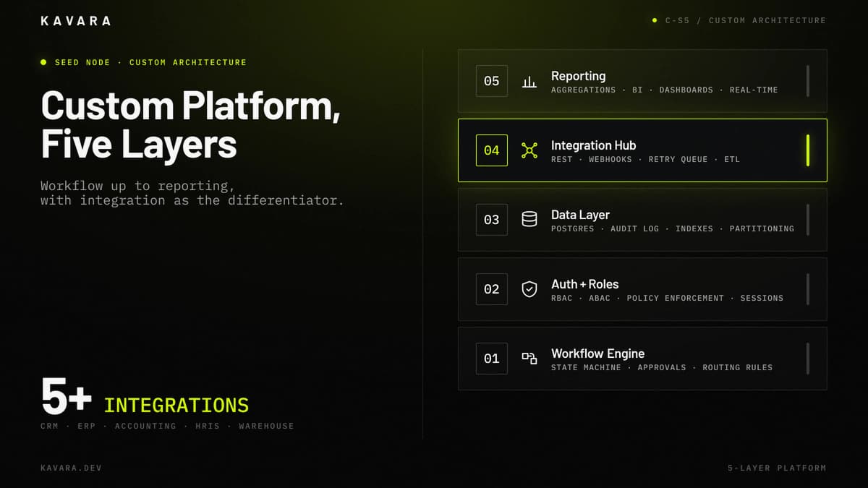The image size is (868, 488).
Task: Select the highlighted 04 number badge
Action: tap(492, 150)
